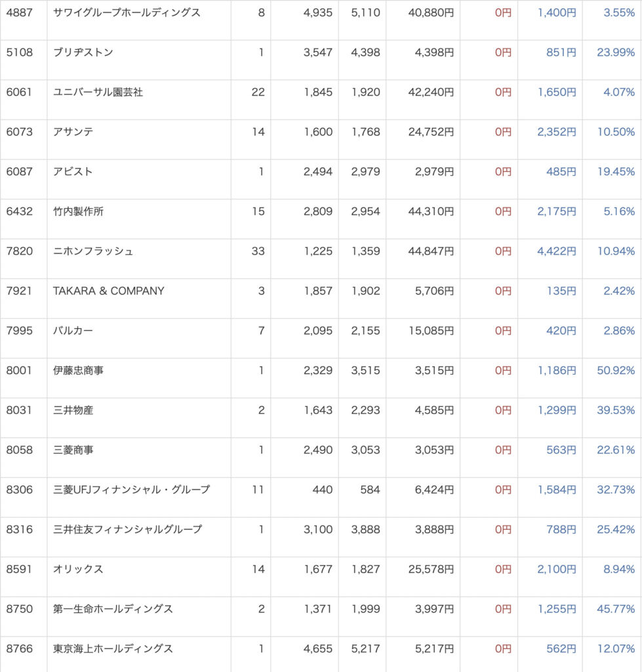The height and width of the screenshot is (672, 642).
Task: Select stock code 8316
Action: (19, 530)
